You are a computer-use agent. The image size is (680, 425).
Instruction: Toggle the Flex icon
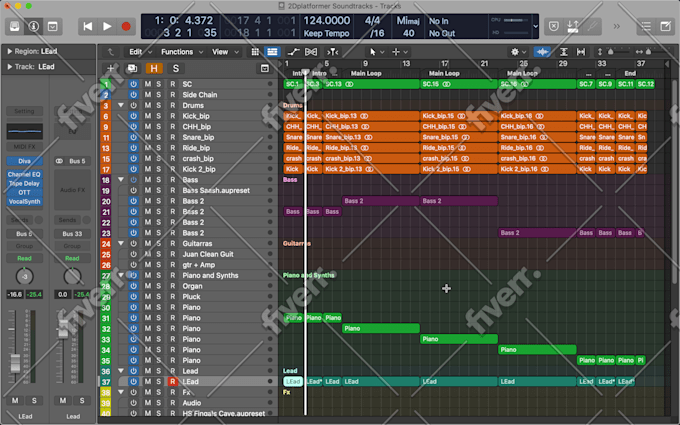[311, 52]
